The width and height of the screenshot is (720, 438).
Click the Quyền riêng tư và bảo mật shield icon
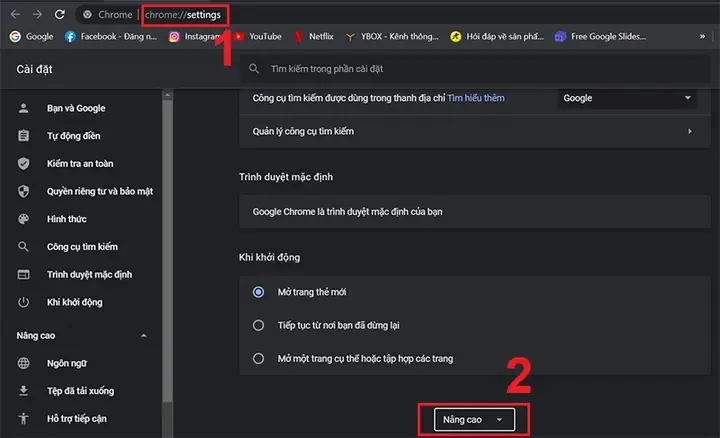23,191
